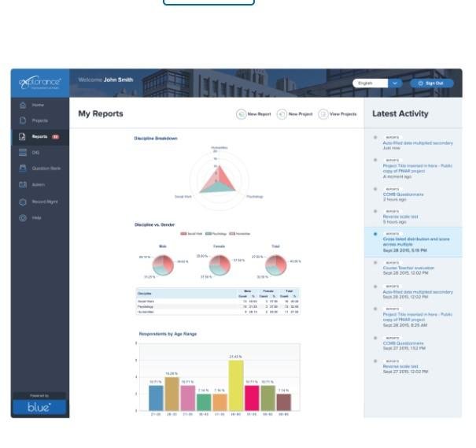Click the Psychology legend swatch
Screen dimensions: 476x448
point(208,234)
